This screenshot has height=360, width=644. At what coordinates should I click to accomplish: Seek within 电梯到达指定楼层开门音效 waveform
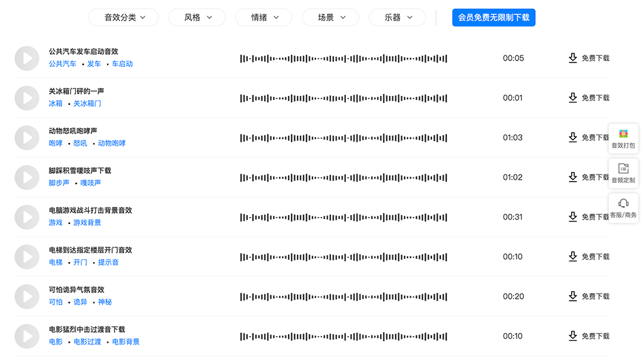click(x=343, y=257)
